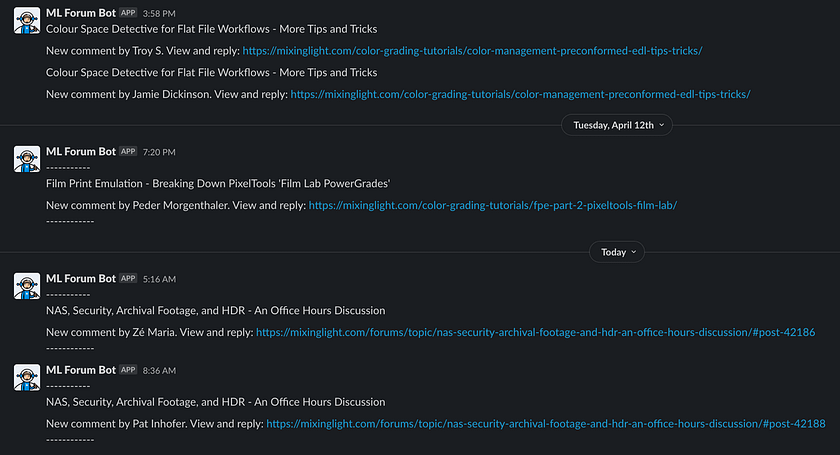Open the fpe-part-2-pixeltools-film-lab link
Screen dimensions: 840x455
(x=493, y=205)
